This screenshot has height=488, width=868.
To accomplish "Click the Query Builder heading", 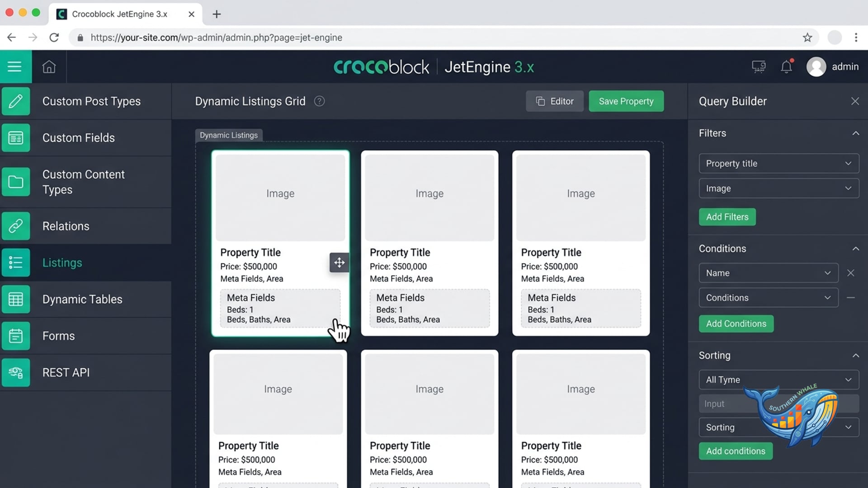I will click(x=732, y=101).
